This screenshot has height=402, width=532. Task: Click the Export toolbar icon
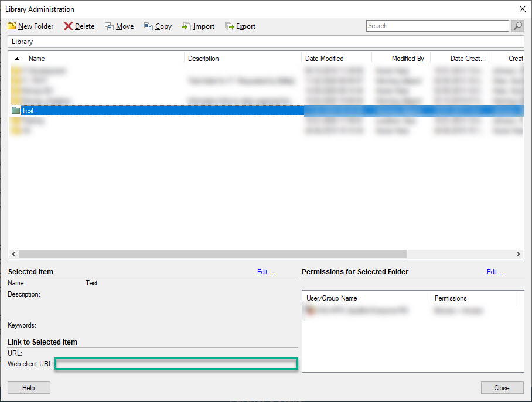[230, 26]
